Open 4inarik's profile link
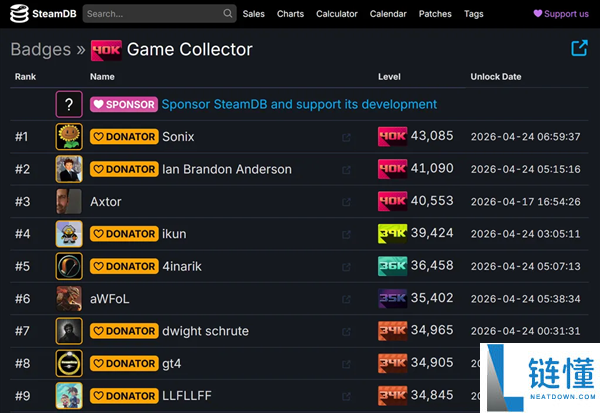Image resolution: width=600 pixels, height=413 pixels. 182,266
